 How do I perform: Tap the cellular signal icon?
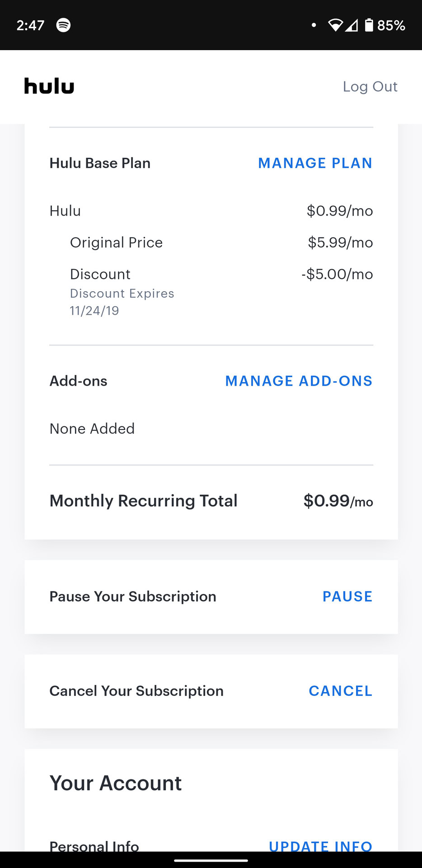[352, 25]
